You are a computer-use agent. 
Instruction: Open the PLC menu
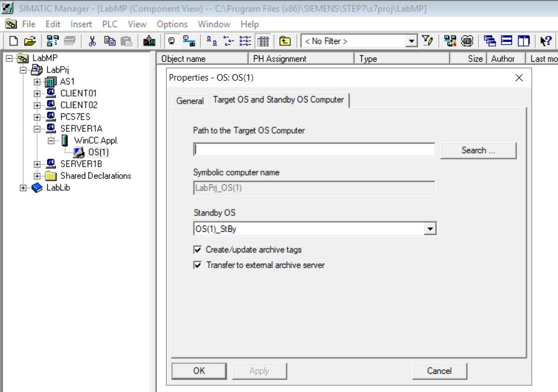pos(109,24)
